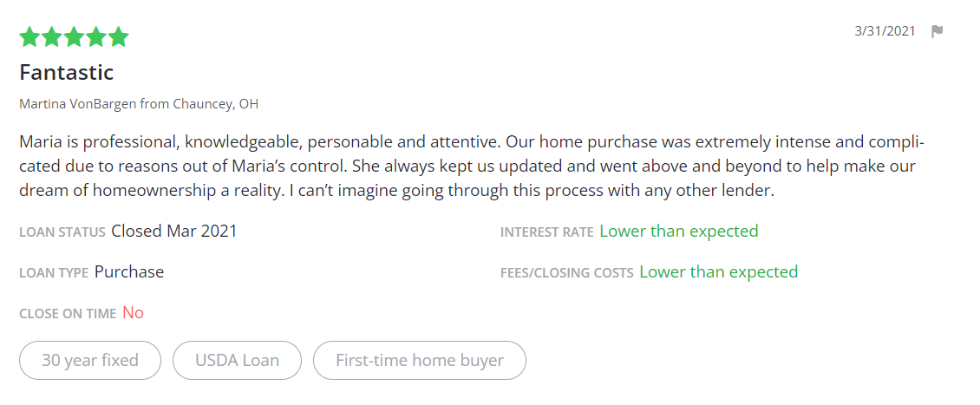Click the "Purchase" loan type value

[129, 272]
